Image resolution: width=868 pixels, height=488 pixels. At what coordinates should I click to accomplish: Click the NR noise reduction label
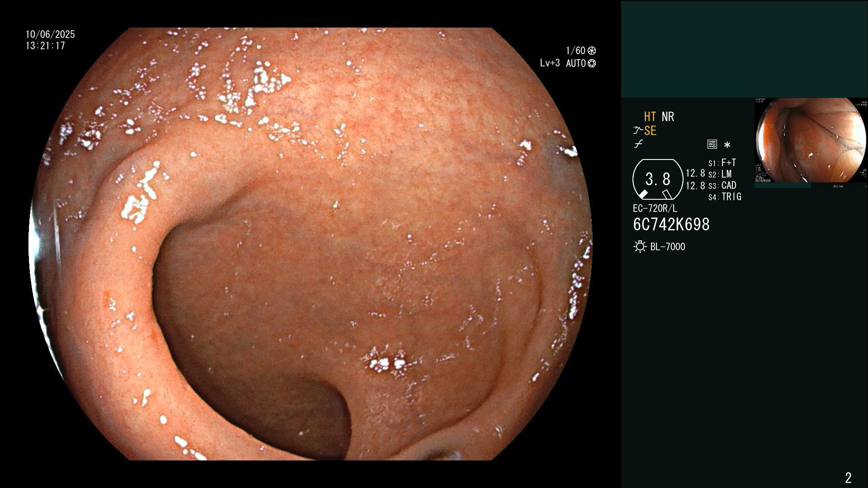[668, 117]
